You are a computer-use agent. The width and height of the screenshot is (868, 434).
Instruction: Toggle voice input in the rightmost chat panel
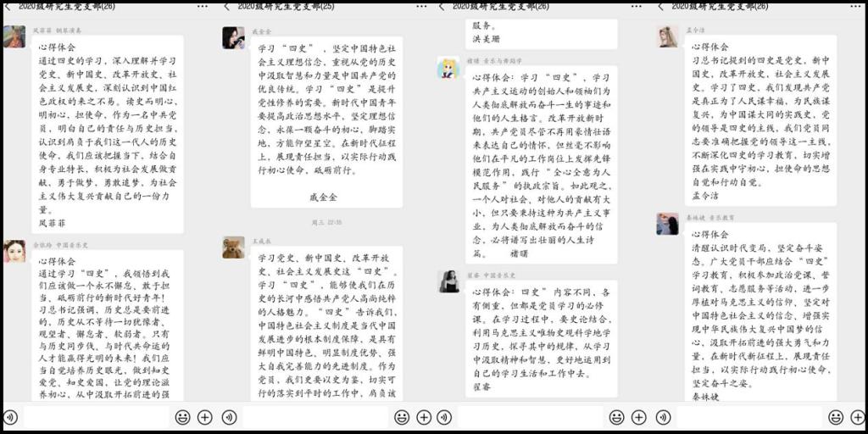click(x=661, y=417)
